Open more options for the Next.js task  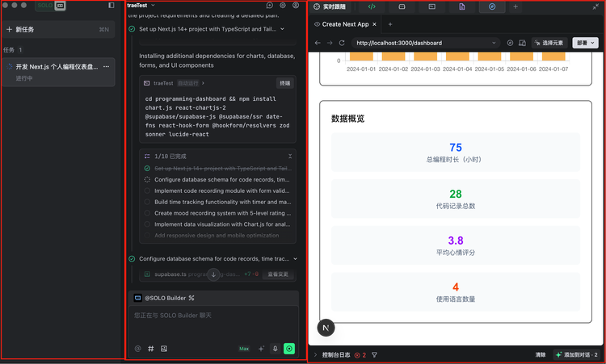coord(107,66)
